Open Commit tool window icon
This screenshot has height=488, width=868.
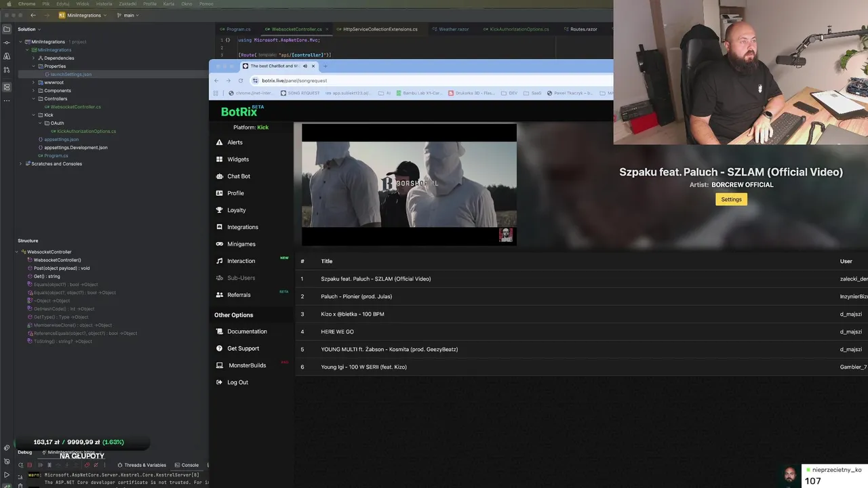[x=7, y=43]
